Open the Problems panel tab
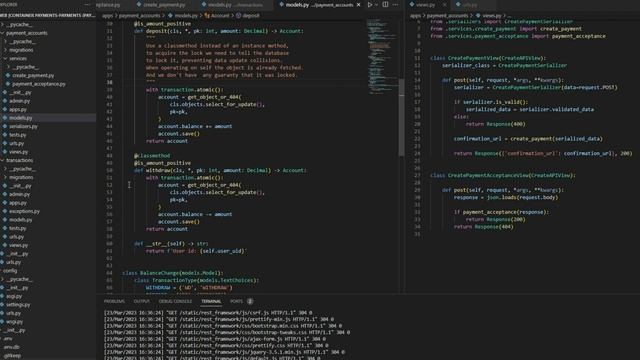The image size is (640, 360). tap(114, 301)
